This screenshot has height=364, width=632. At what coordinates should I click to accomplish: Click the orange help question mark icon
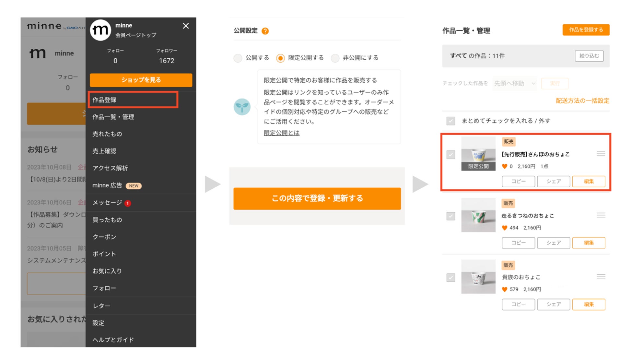(x=265, y=31)
